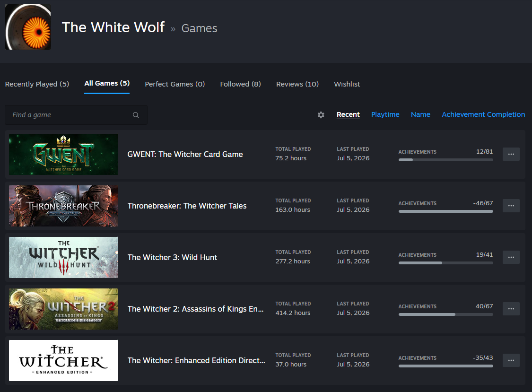
Task: Click the search magnifier icon
Action: 136,115
